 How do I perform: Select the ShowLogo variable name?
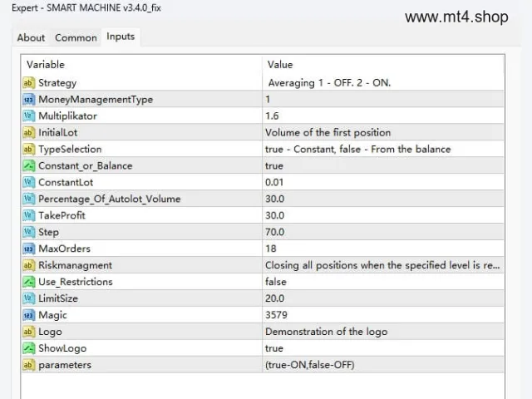(x=62, y=348)
